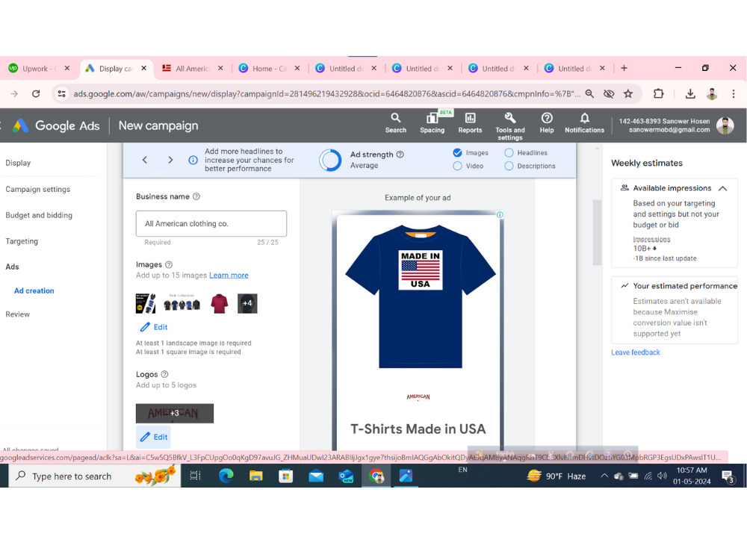Open the Learn more images link
The width and height of the screenshot is (747, 560).
tap(229, 276)
